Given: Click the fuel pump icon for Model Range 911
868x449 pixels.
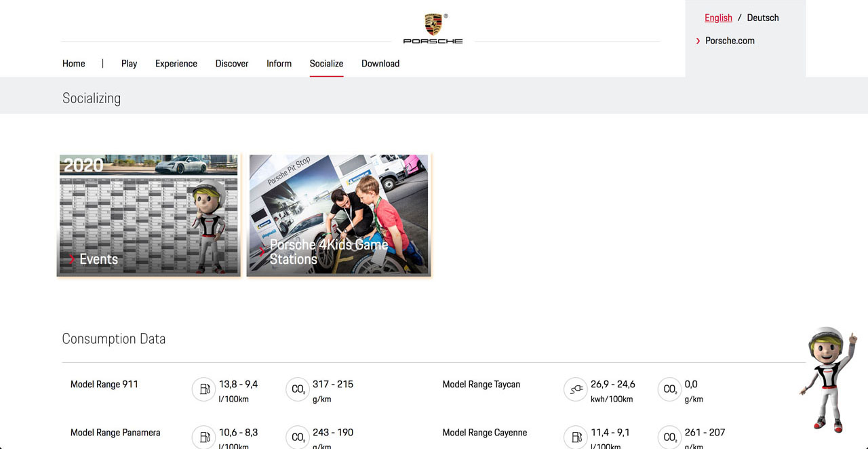Looking at the screenshot, I should click(x=203, y=389).
